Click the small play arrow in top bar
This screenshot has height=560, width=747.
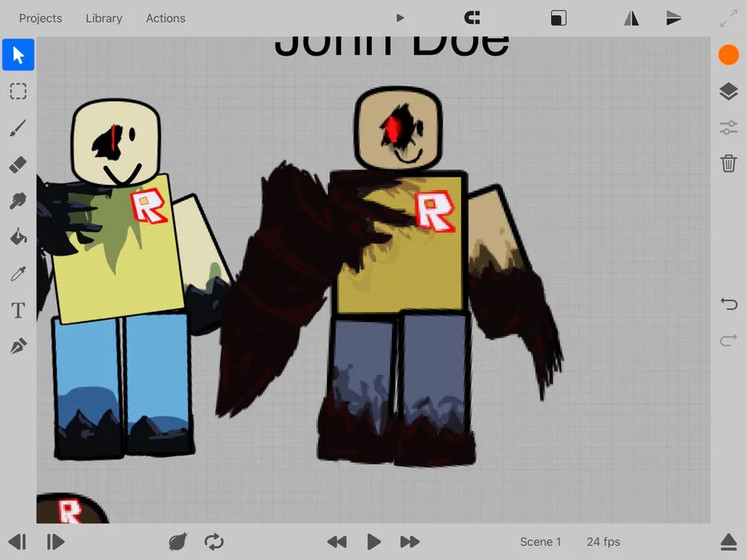pyautogui.click(x=400, y=18)
